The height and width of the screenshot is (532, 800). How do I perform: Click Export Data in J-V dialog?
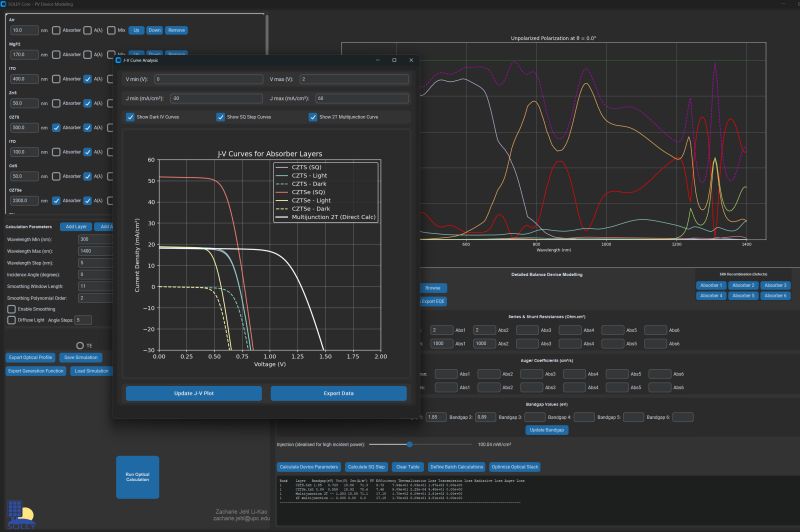click(x=338, y=393)
